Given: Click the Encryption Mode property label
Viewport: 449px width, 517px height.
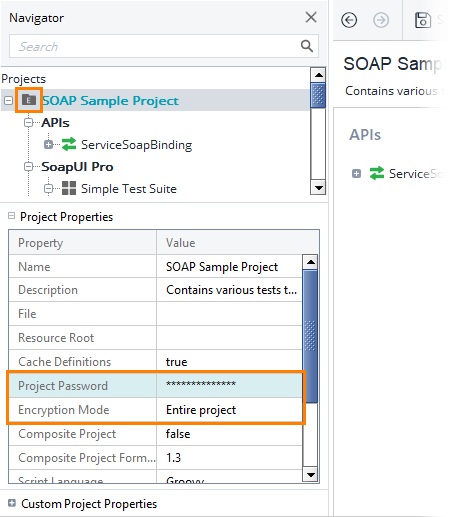Looking at the screenshot, I should click(64, 410).
